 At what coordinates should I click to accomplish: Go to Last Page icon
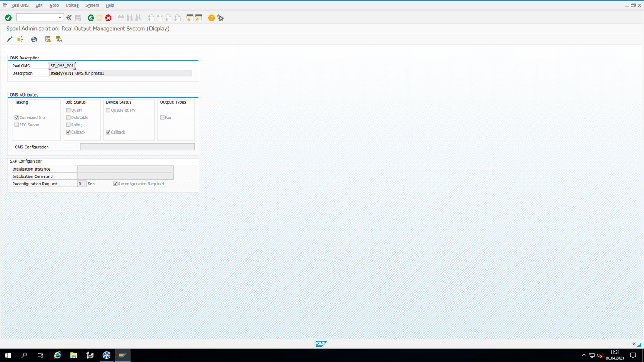coord(178,18)
